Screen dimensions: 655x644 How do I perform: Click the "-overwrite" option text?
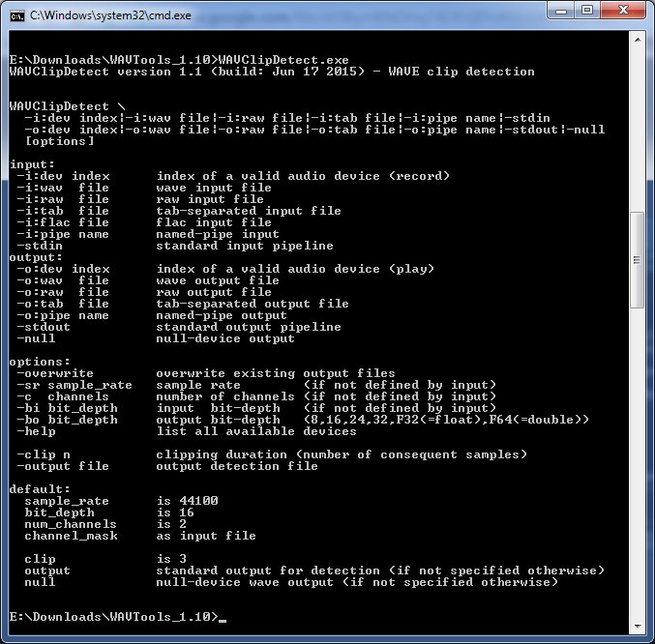(55, 373)
